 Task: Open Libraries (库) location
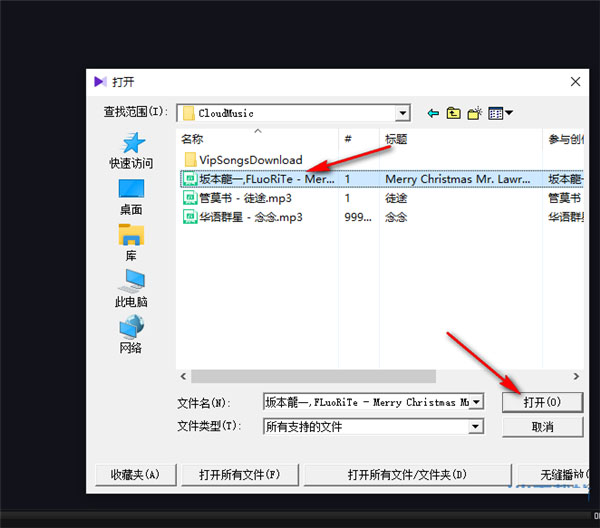131,243
